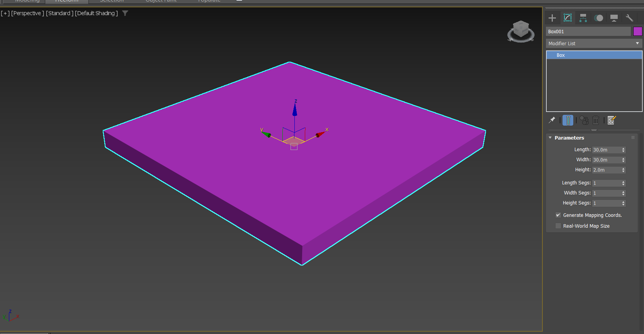Viewport: 644px width, 334px height.
Task: Open the Create command panel tab
Action: point(552,18)
